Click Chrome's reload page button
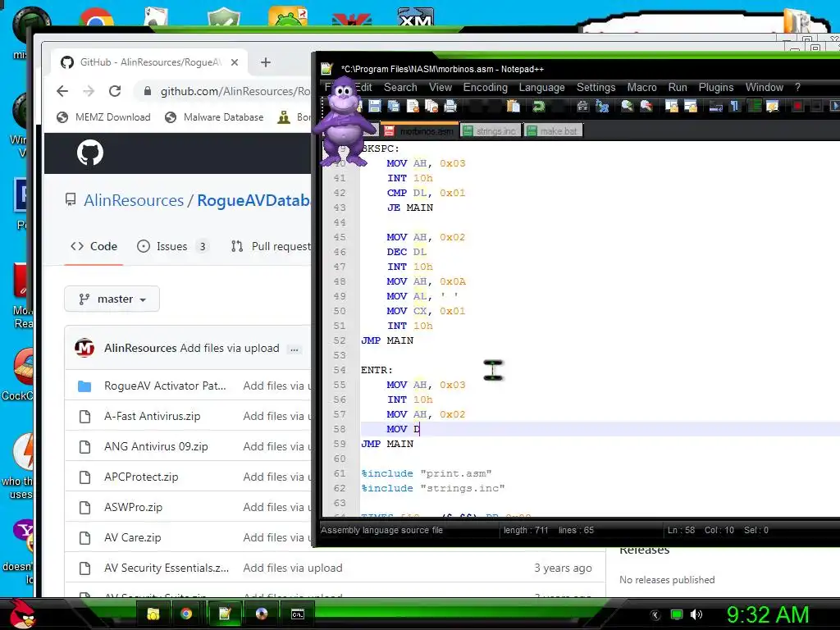 coord(115,91)
